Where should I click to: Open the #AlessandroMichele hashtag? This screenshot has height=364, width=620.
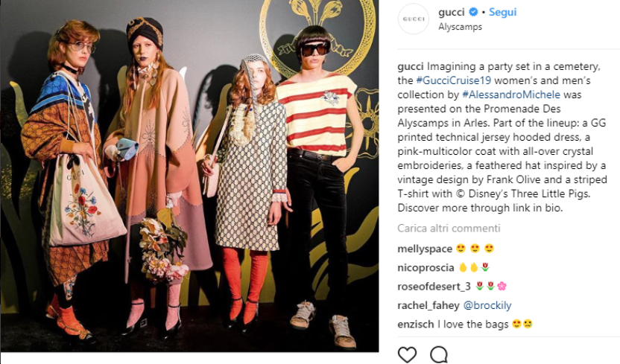click(x=511, y=95)
